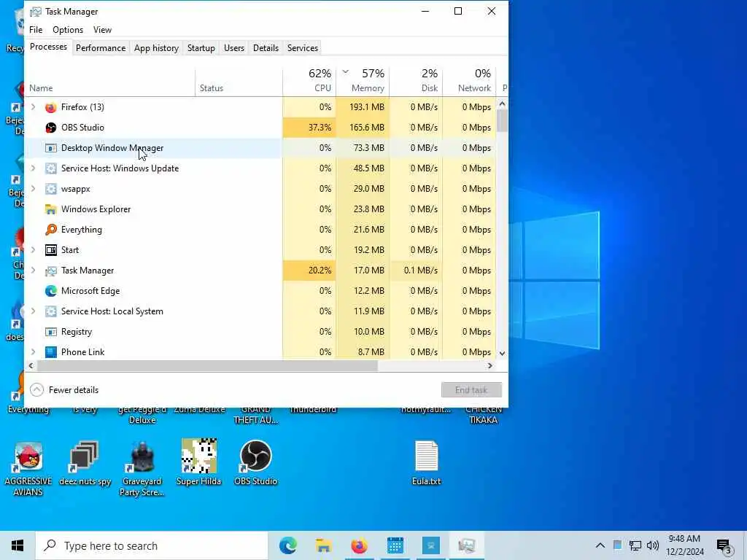
Task: Switch to the Details tab
Action: [x=266, y=48]
